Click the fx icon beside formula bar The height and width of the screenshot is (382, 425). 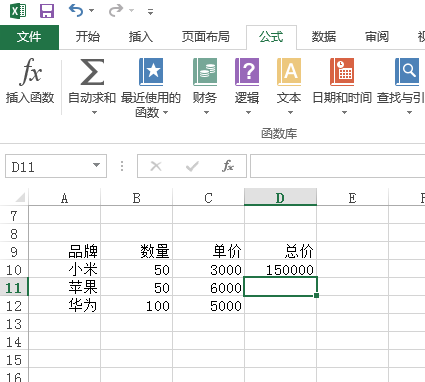pyautogui.click(x=228, y=166)
